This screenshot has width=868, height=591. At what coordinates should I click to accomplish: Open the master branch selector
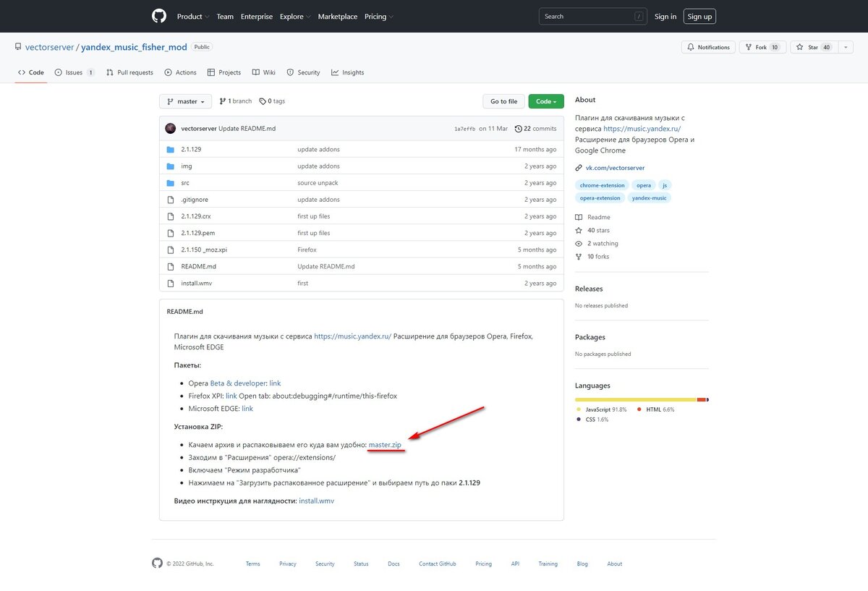[186, 102]
